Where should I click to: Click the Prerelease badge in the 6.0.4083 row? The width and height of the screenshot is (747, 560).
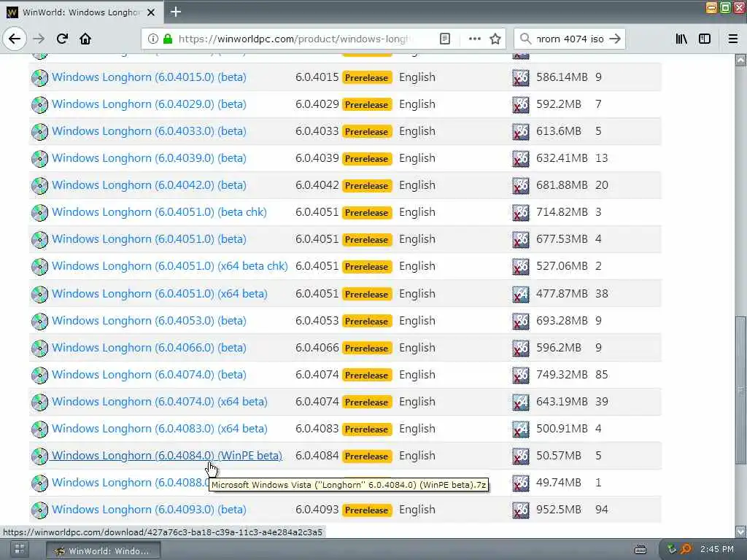click(367, 429)
